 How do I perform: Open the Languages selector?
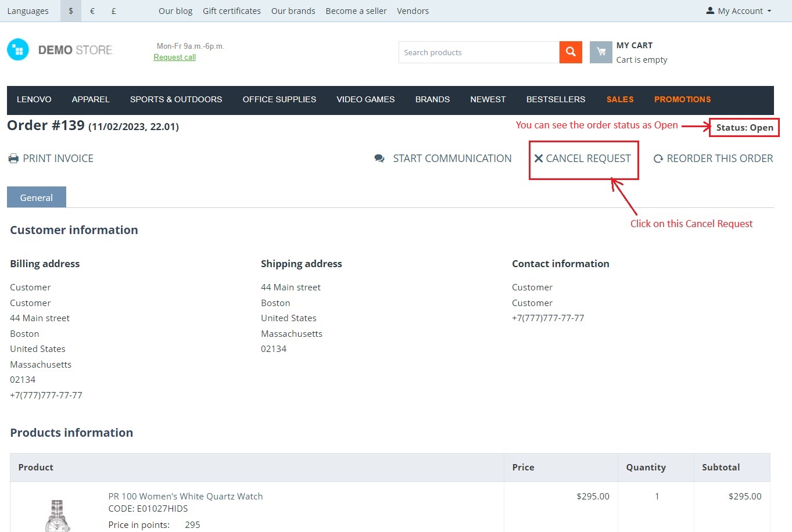click(28, 11)
